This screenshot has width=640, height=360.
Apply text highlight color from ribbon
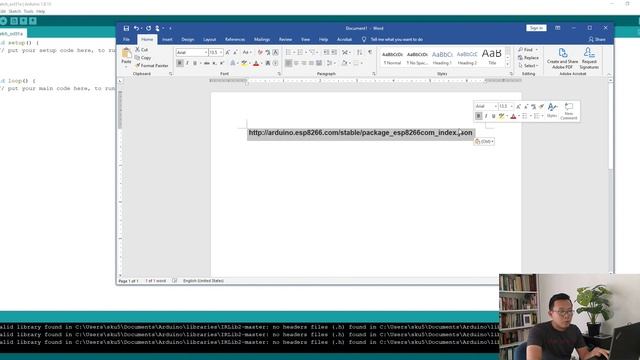(244, 63)
